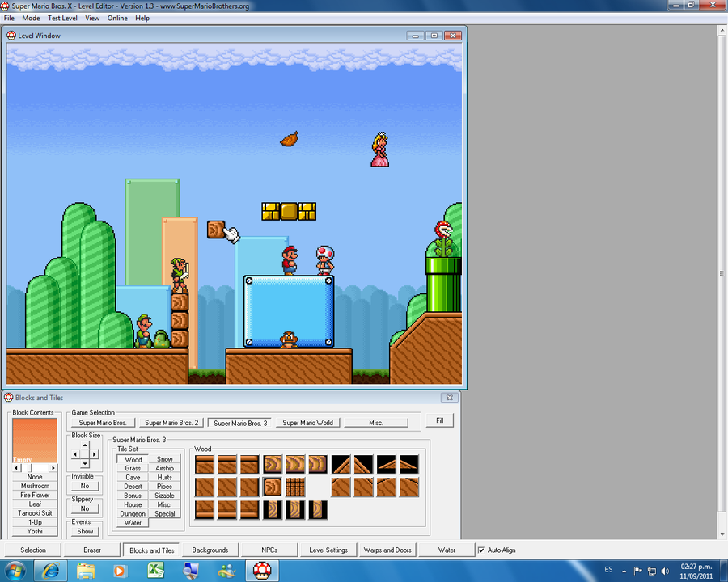Choose the last vertical wood post tile in bottom row
Viewport: 728px width, 582px height.
[x=318, y=509]
